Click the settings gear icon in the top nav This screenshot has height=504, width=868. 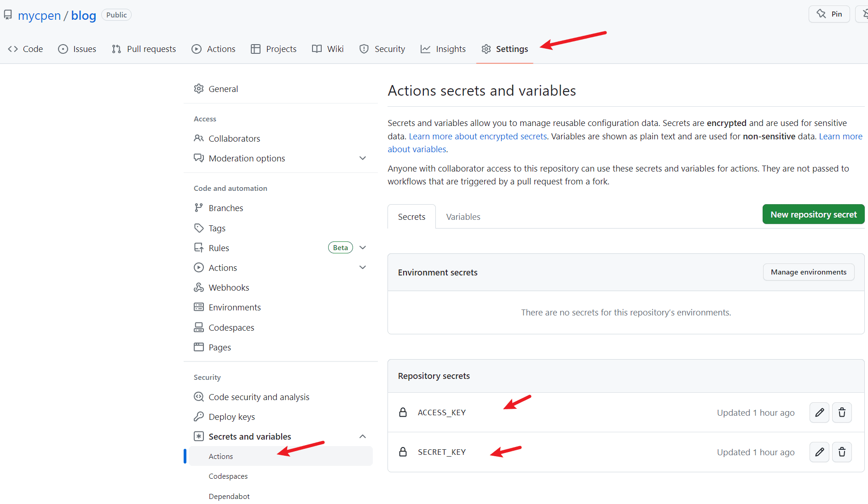tap(486, 49)
